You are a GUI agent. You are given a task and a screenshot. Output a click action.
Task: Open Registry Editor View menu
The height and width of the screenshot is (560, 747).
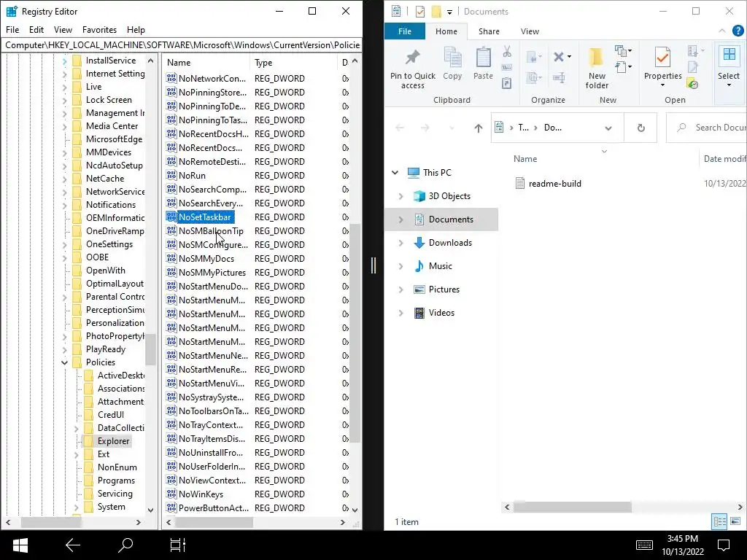tap(63, 29)
